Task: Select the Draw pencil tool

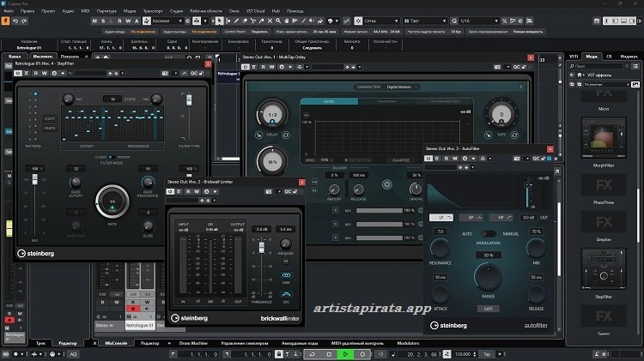Action: tap(236, 21)
